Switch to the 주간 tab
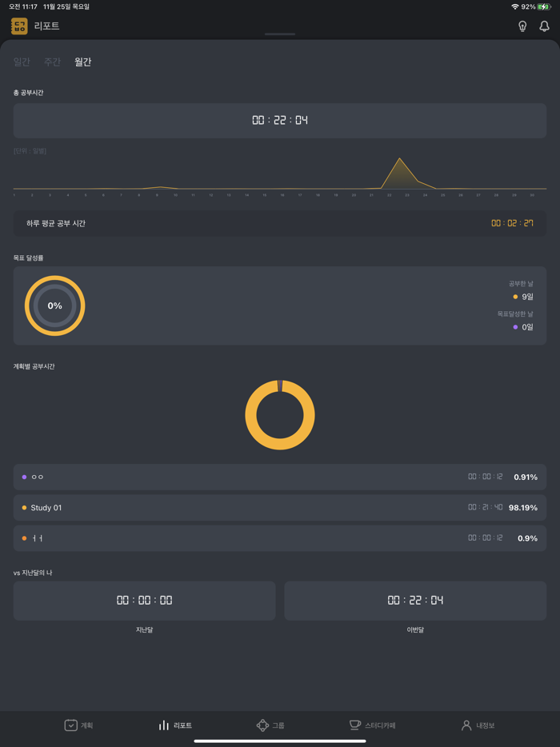 pyautogui.click(x=52, y=62)
